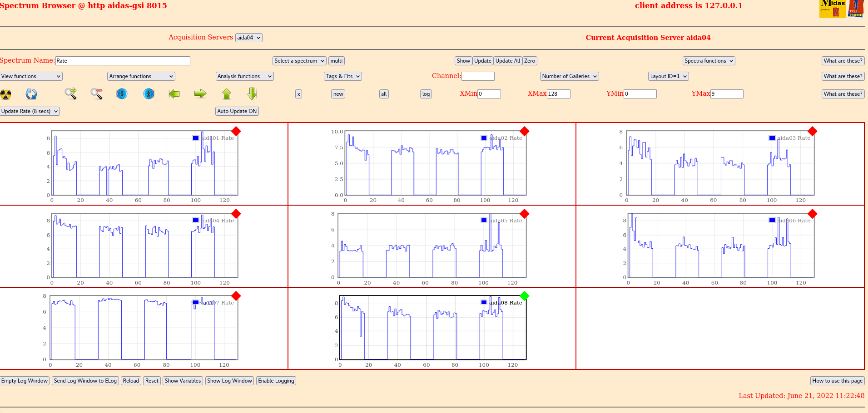Screen dimensions: 868x413
Task: Click red diamond marker on aida02 Rate
Action: coord(525,131)
